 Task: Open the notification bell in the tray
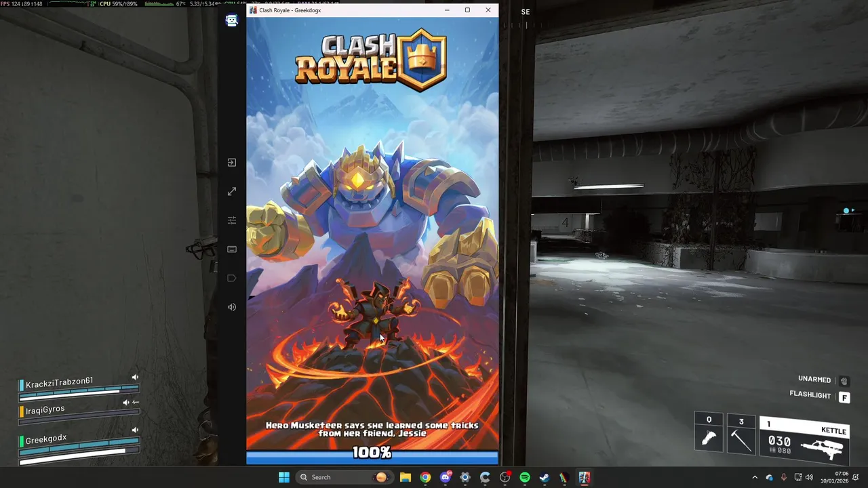(857, 477)
